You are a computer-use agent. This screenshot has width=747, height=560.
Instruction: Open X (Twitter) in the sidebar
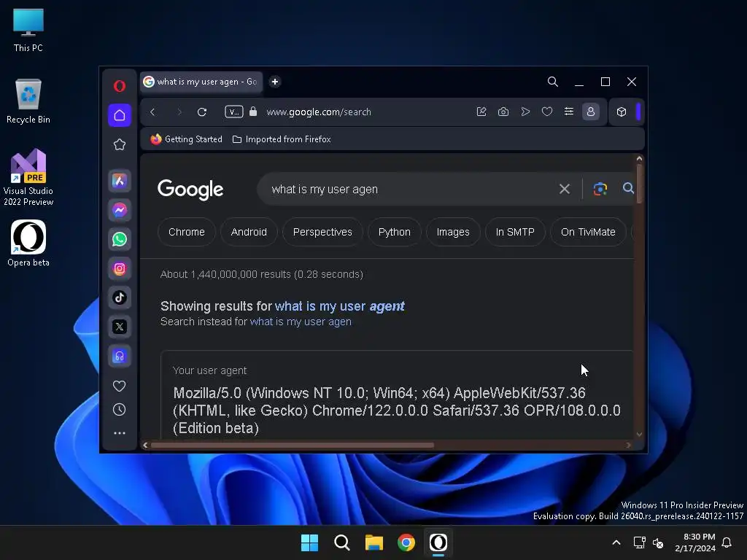point(120,327)
